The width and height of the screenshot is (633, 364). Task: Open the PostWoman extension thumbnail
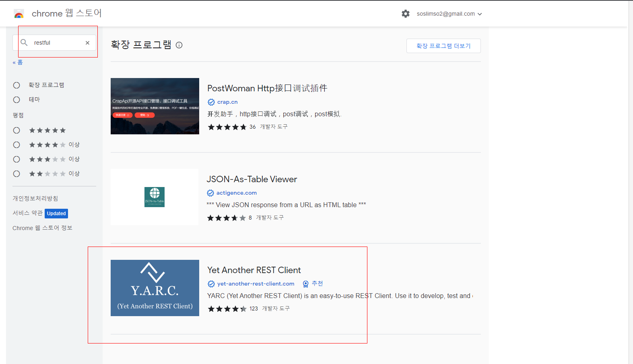(155, 106)
